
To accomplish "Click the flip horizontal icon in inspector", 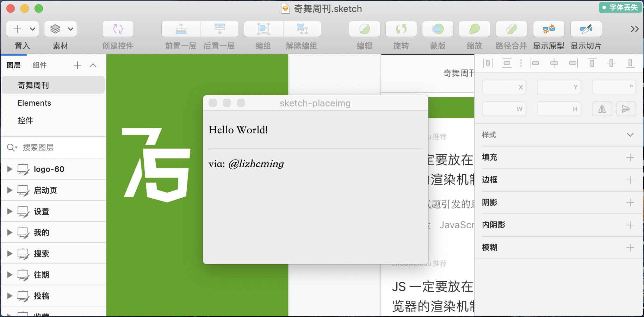I will [x=602, y=109].
